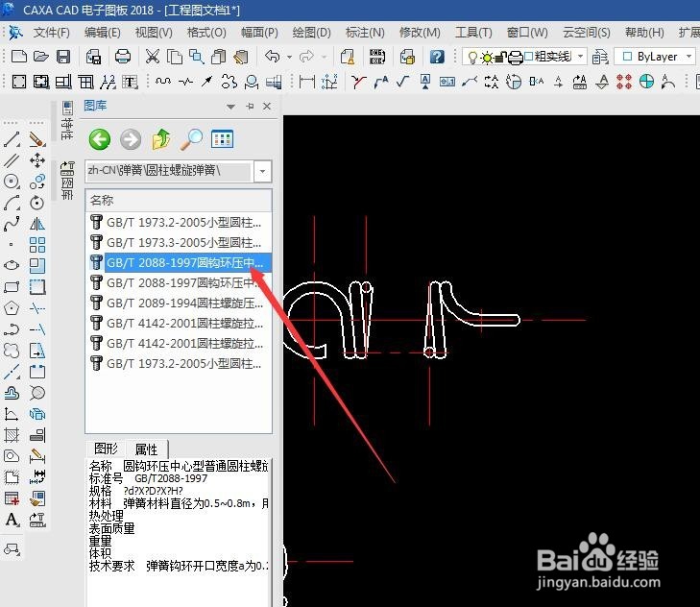Select the spline curve tool
The image size is (700, 607).
[x=12, y=224]
